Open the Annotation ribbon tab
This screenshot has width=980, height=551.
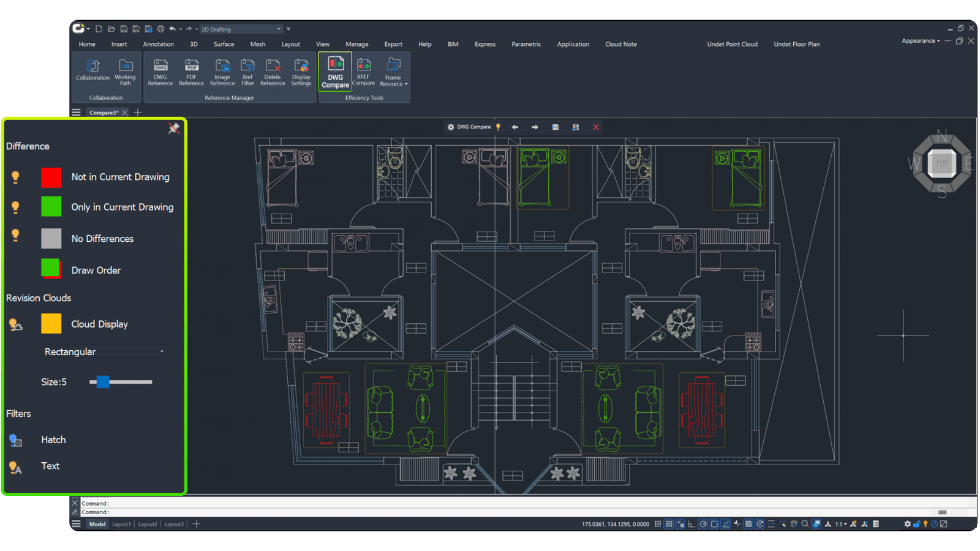pos(158,44)
